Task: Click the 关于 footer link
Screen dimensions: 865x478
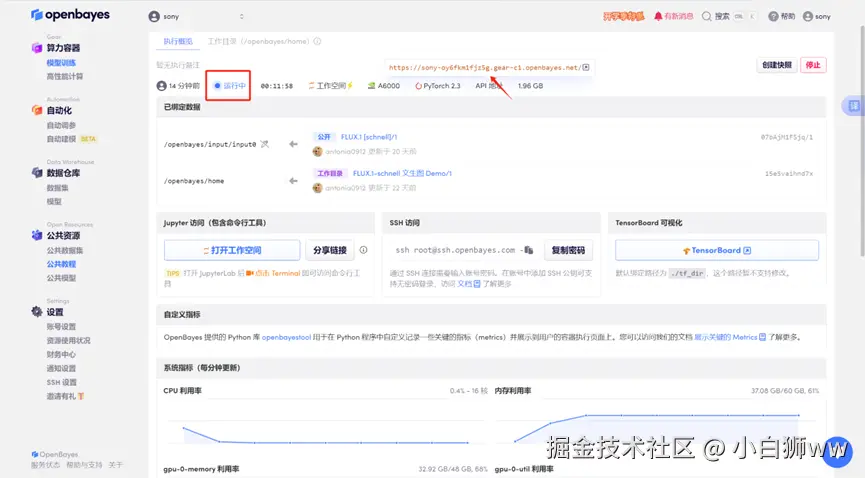Action: [x=115, y=465]
